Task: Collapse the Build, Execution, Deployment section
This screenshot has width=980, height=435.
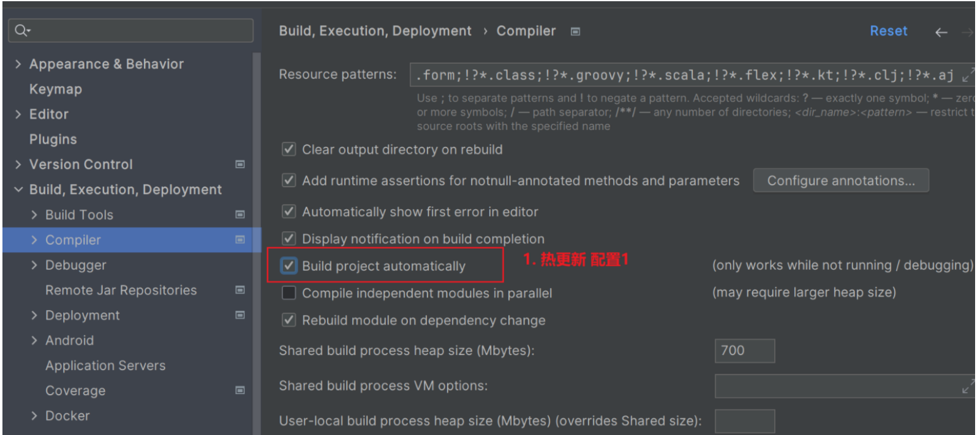Action: 18,190
